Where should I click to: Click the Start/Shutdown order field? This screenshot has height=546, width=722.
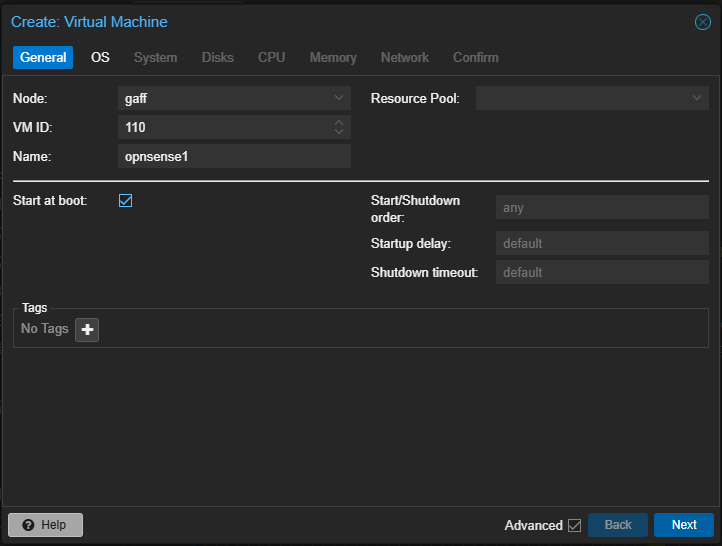[602, 208]
